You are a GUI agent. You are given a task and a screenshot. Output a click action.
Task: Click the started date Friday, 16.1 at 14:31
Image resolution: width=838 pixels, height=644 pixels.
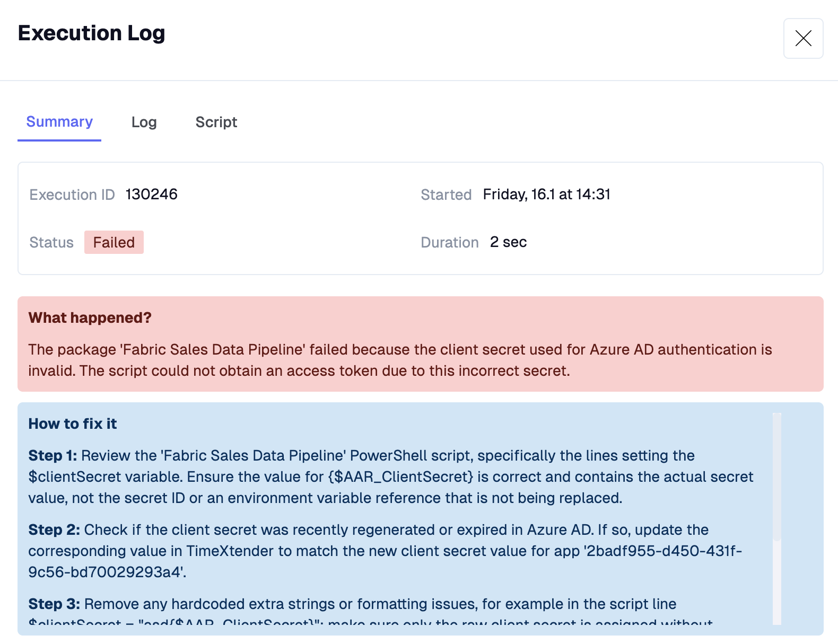coord(546,195)
